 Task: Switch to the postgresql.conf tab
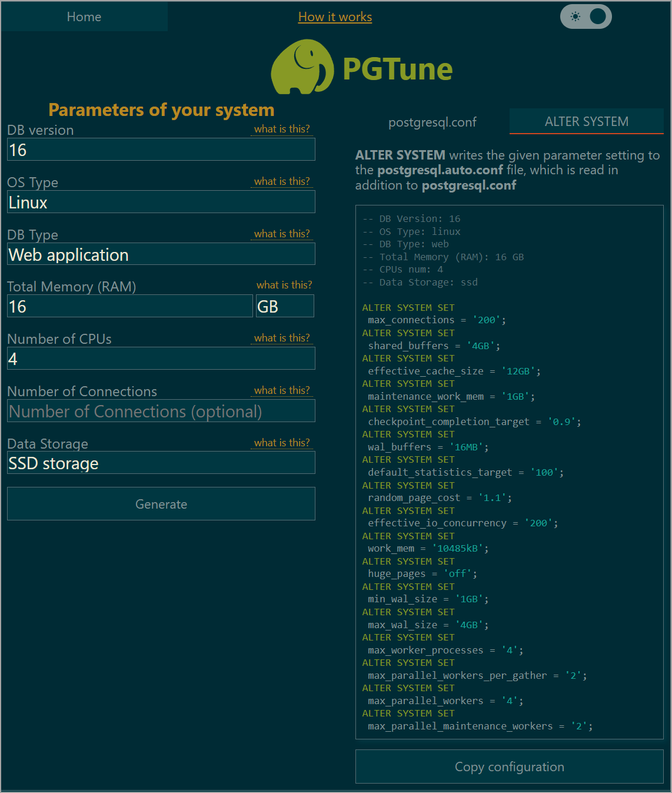tap(433, 122)
